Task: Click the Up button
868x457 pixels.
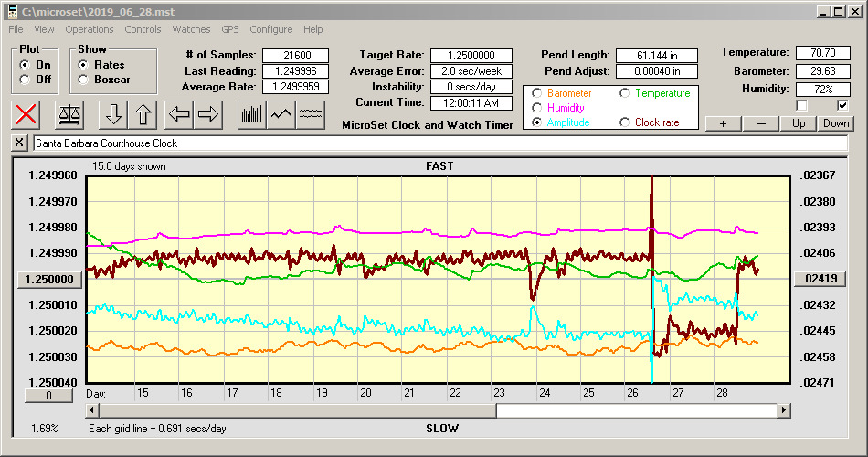Action: [x=799, y=123]
